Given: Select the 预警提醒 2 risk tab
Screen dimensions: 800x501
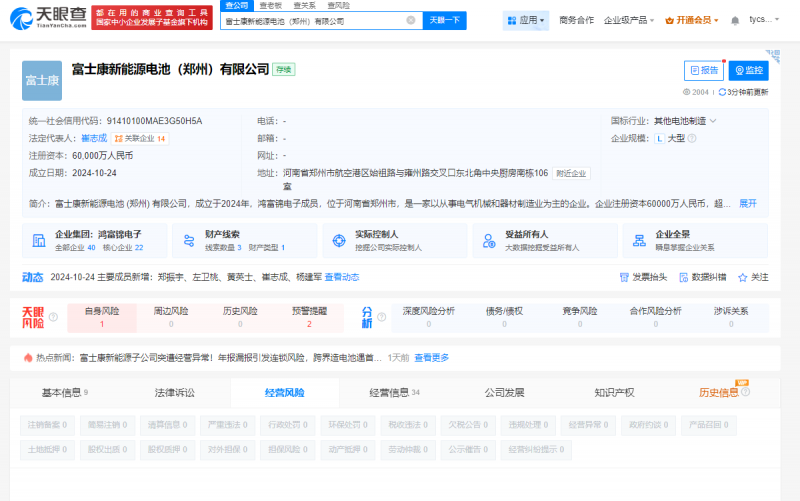Looking at the screenshot, I should coord(309,317).
